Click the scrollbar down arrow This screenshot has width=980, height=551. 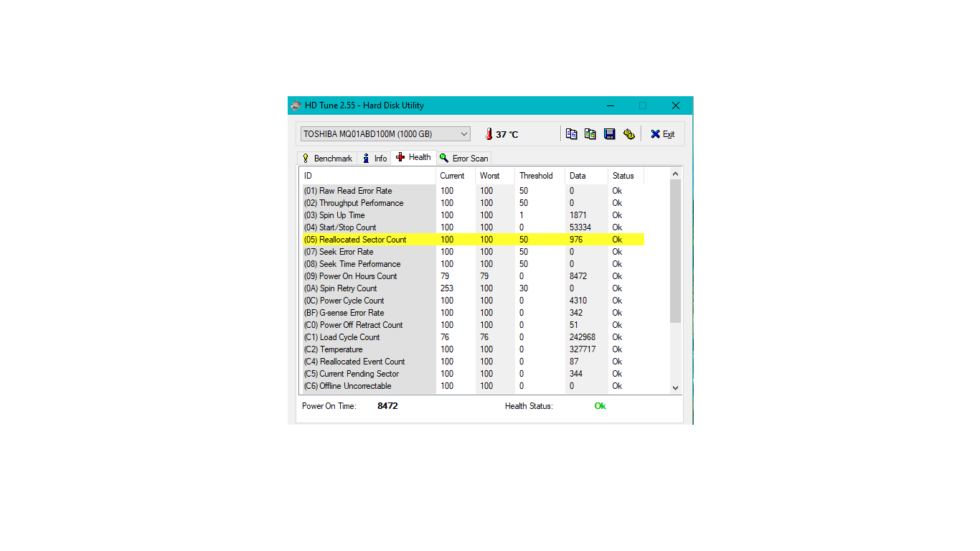[675, 387]
